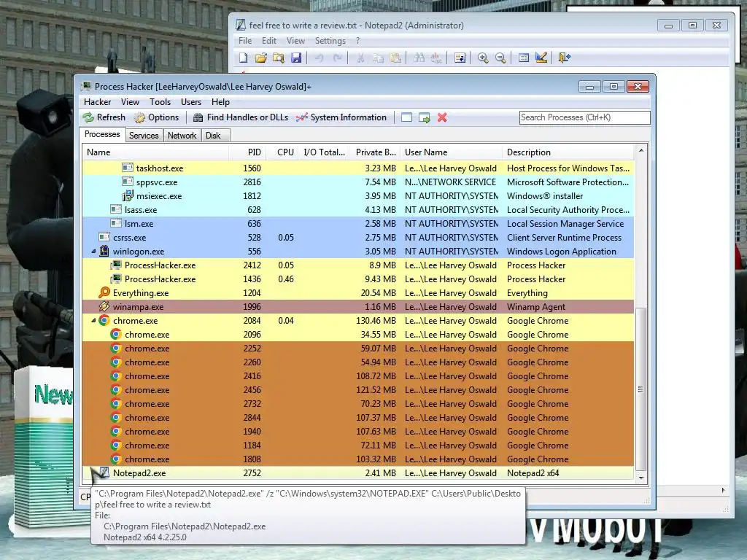The image size is (747, 560).
Task: Click Find Handles or DLLs
Action: pos(241,117)
